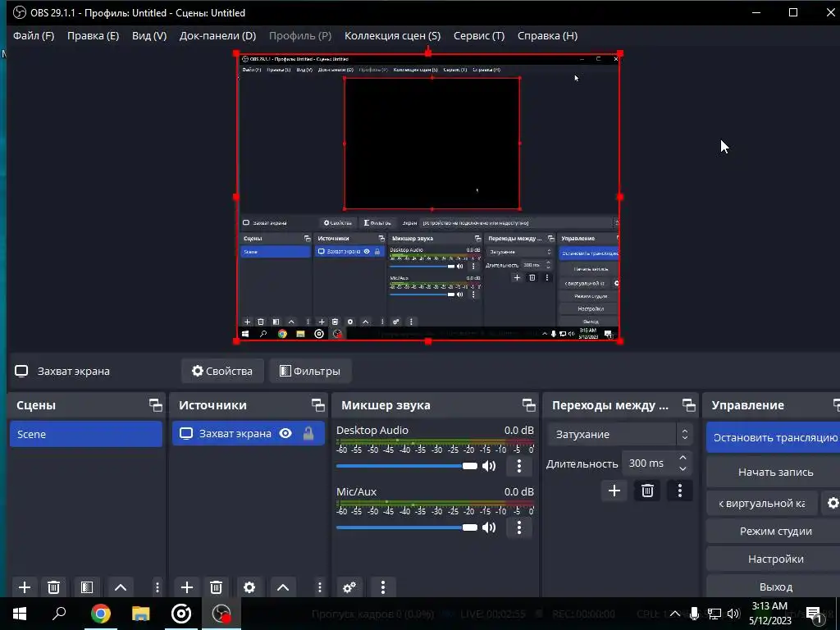Toggle visibility eye of Захват экрана

tap(285, 433)
